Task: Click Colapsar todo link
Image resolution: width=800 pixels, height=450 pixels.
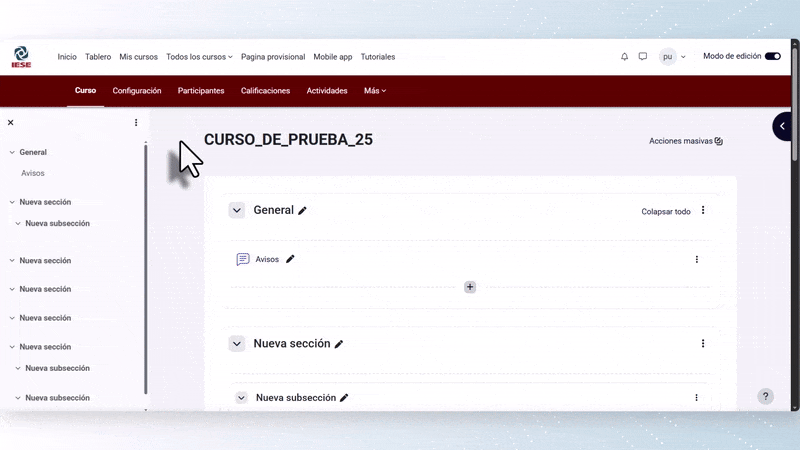Action: [x=666, y=211]
